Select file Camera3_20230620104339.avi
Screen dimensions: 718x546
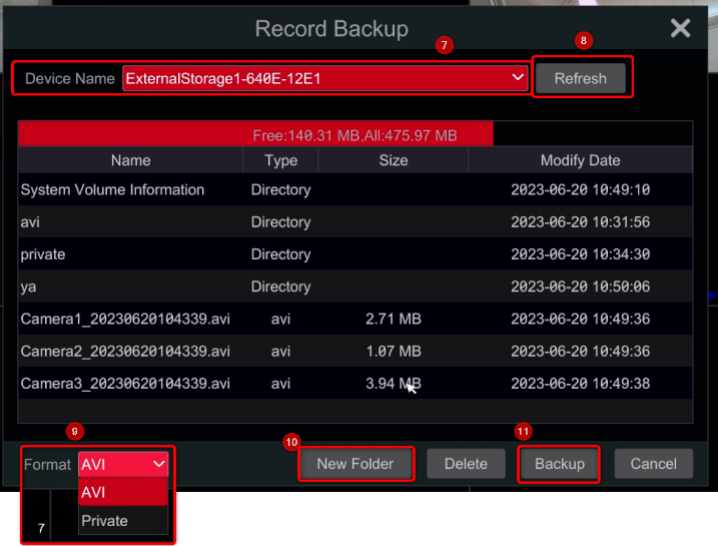coord(125,383)
